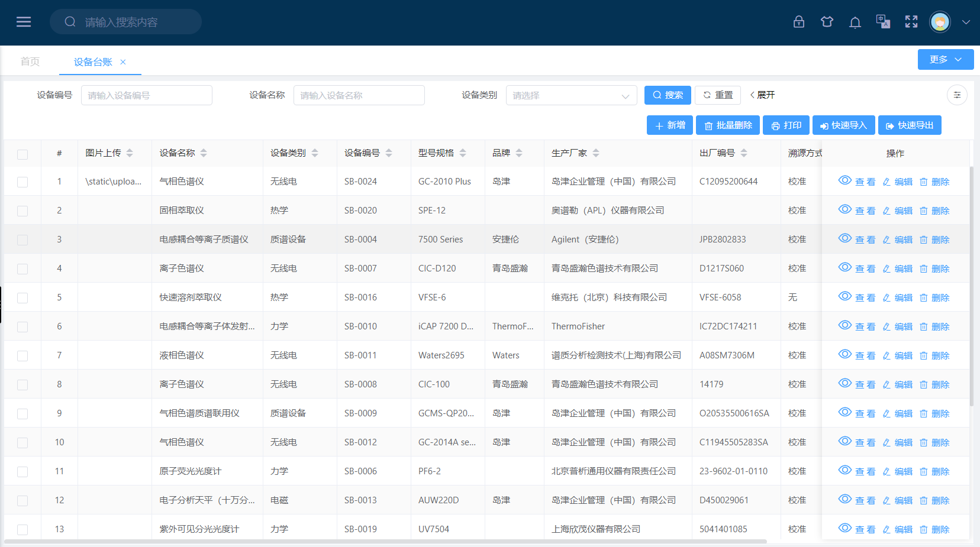Edit row 5 快速溶剂萃取仪 pencil icon

pyautogui.click(x=886, y=298)
